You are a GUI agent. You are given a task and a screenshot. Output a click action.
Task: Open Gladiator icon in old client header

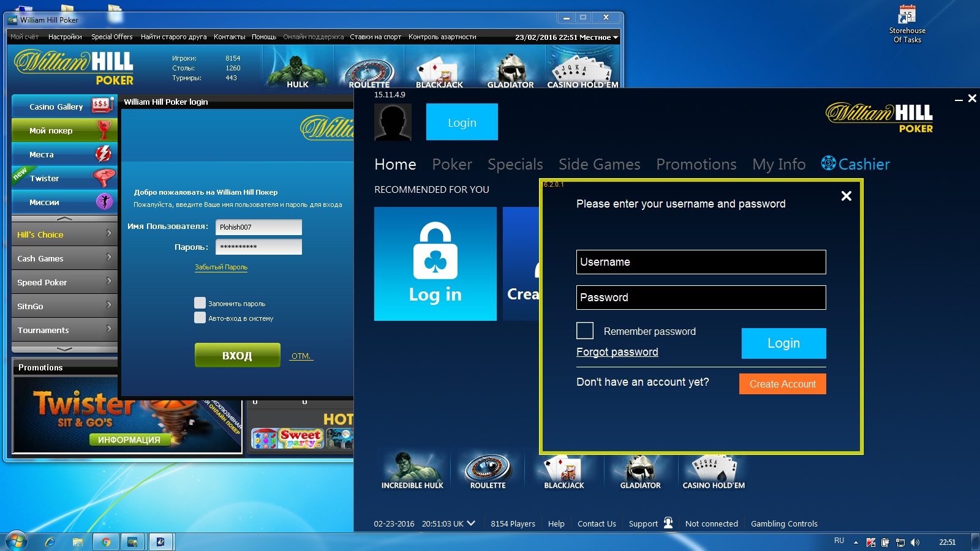click(510, 72)
